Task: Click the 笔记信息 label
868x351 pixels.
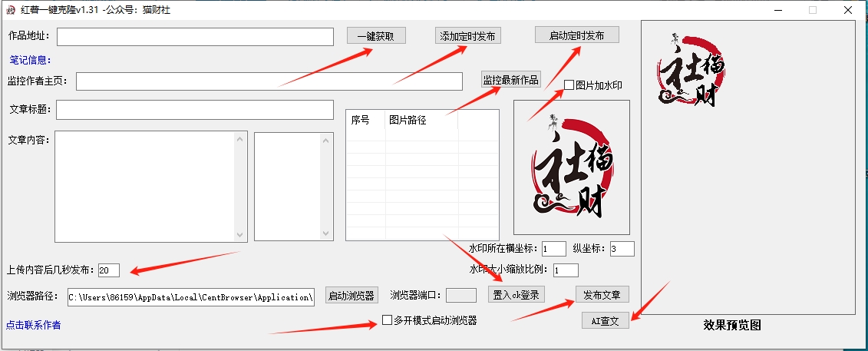Action: tap(31, 60)
